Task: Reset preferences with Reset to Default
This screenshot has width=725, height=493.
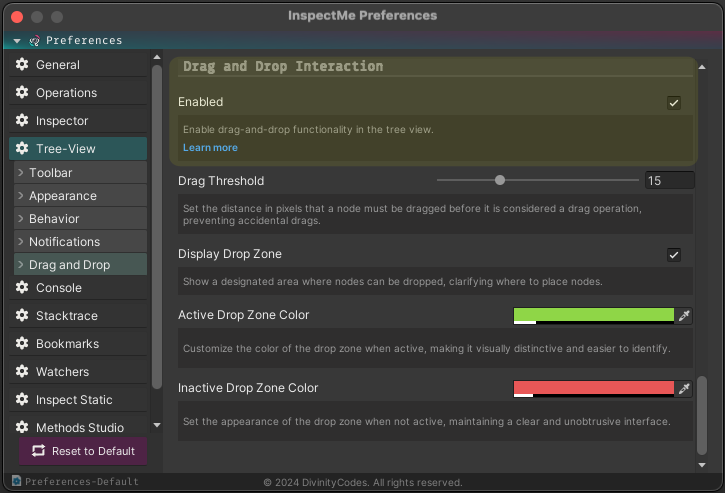Action: click(x=83, y=451)
